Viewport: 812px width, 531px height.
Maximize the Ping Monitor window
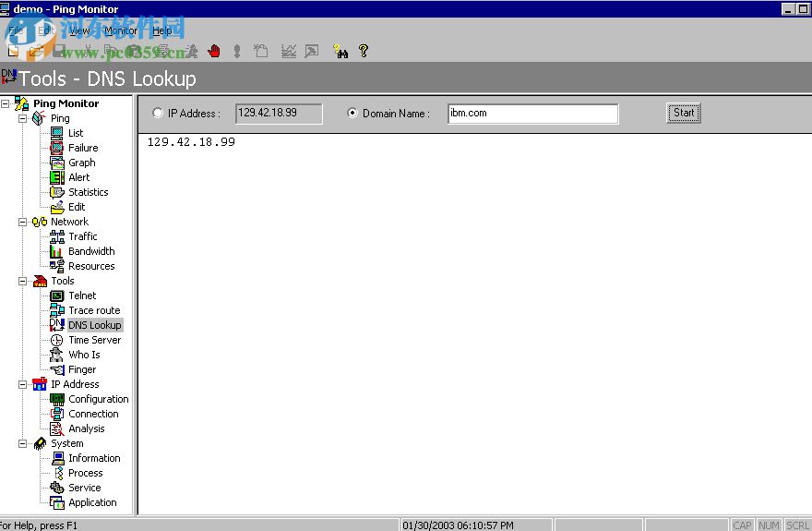(x=803, y=9)
